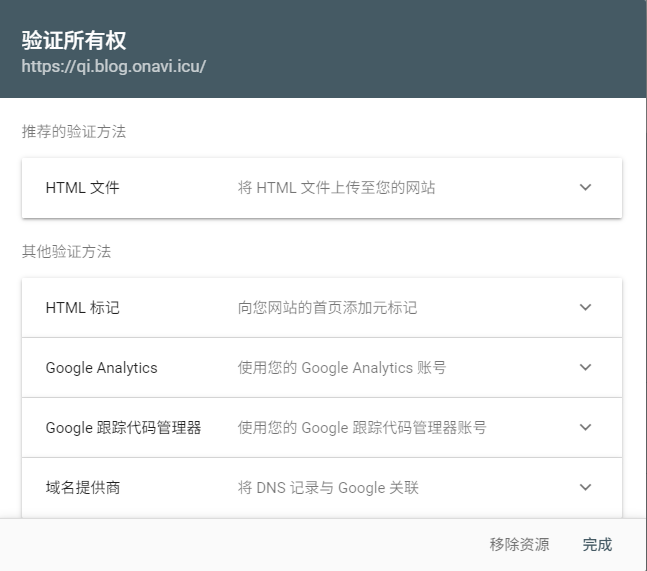Click text 使用您的 Google Analytics 账号

[341, 367]
